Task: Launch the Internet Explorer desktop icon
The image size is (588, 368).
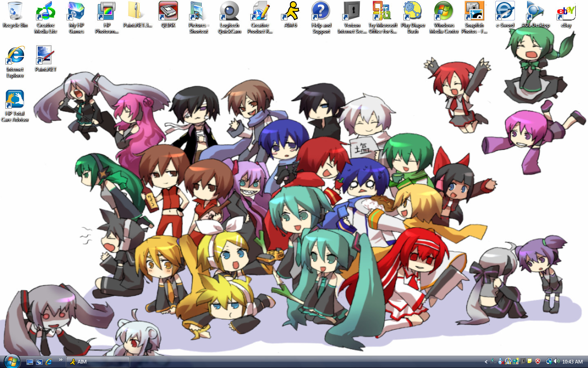Action: click(x=15, y=62)
